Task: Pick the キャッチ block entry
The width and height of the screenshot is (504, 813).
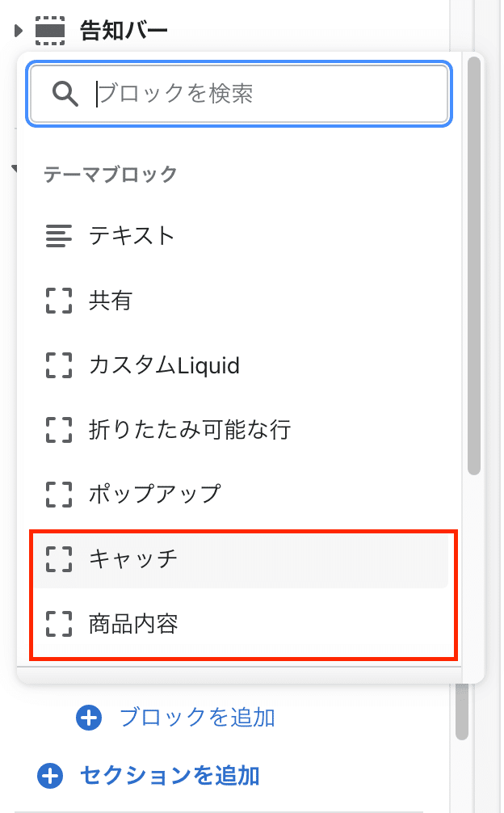Action: pos(241,559)
